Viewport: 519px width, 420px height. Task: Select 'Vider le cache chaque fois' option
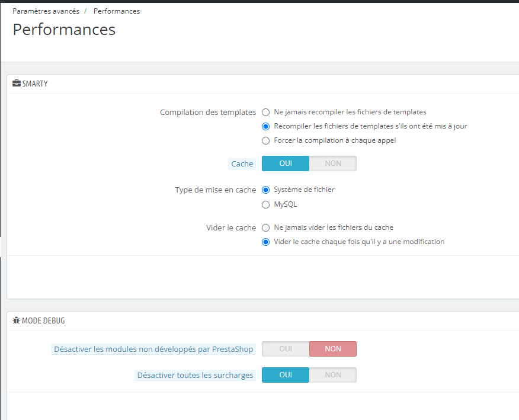pyautogui.click(x=266, y=242)
